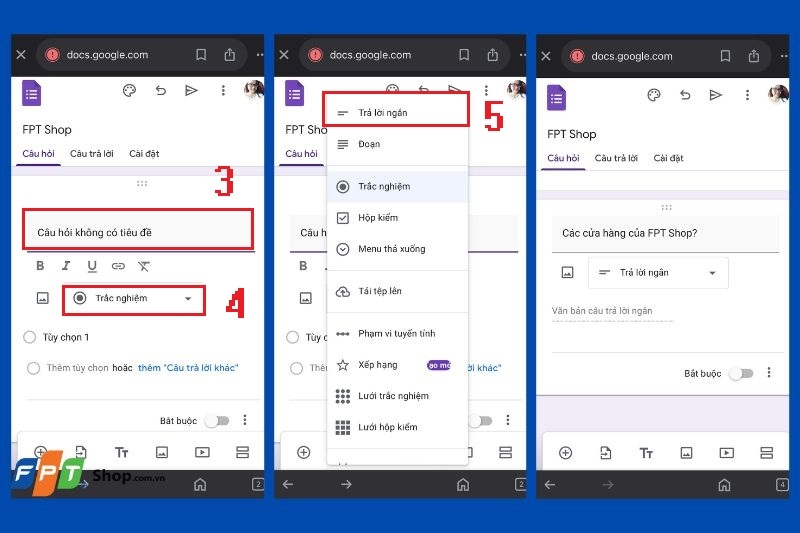The width and height of the screenshot is (800, 533).
Task: Toggle the Bắt buộc switch in the left phone
Action: pyautogui.click(x=217, y=421)
